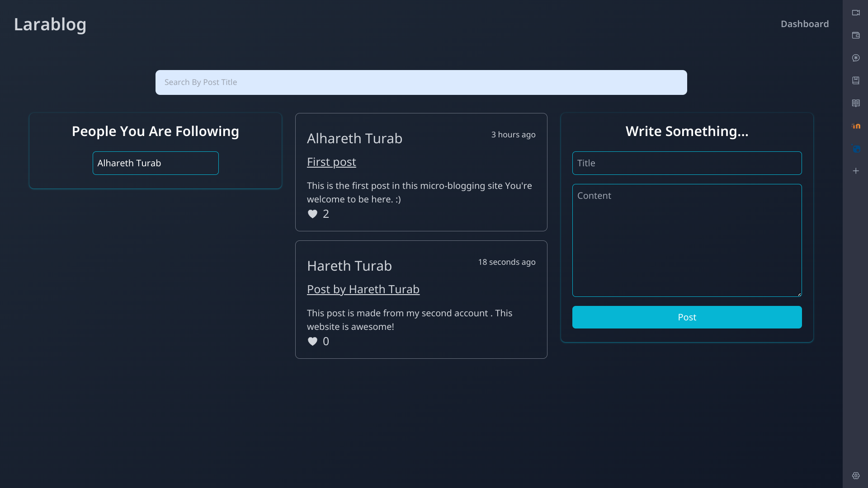Open the First post title link

pyautogui.click(x=331, y=162)
